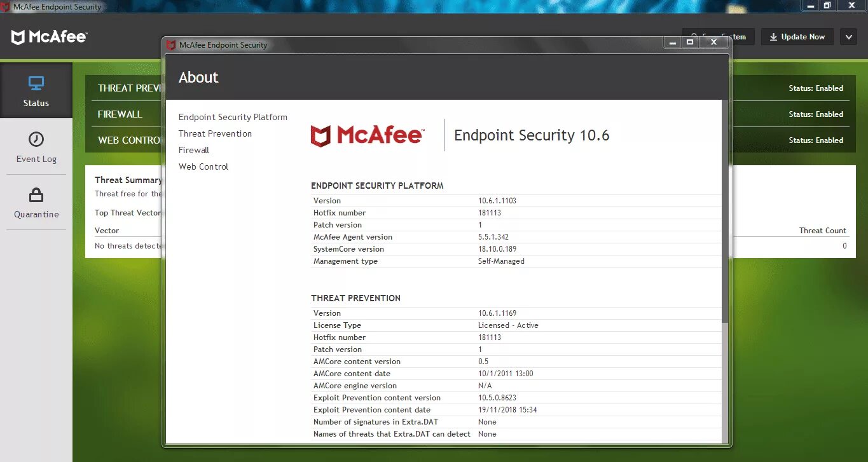Click AMCore content date 10/1/2011 13:00
The width and height of the screenshot is (868, 462).
pos(506,374)
